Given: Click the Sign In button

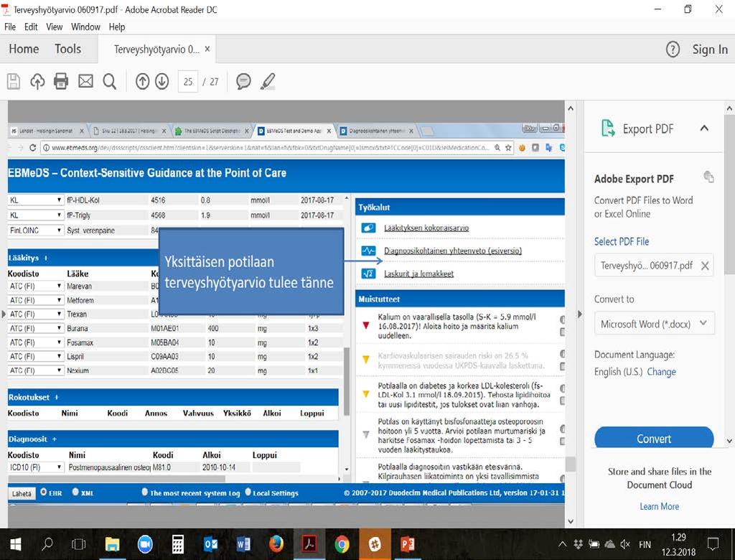Looking at the screenshot, I should 710,50.
